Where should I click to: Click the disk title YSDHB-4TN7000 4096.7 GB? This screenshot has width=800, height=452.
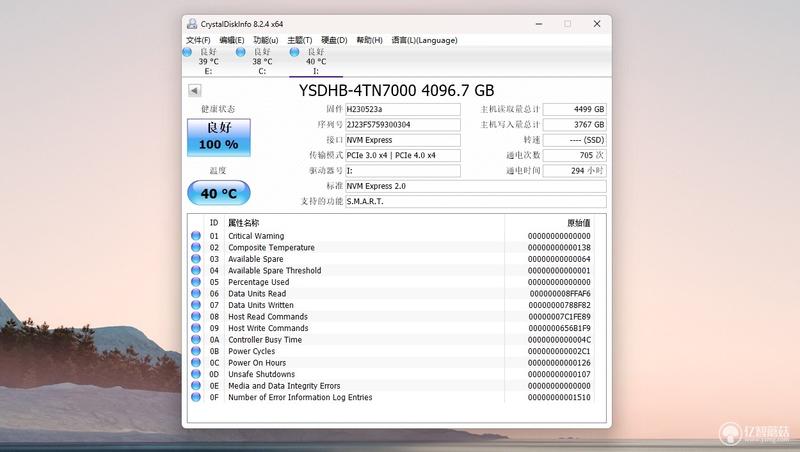(x=396, y=90)
